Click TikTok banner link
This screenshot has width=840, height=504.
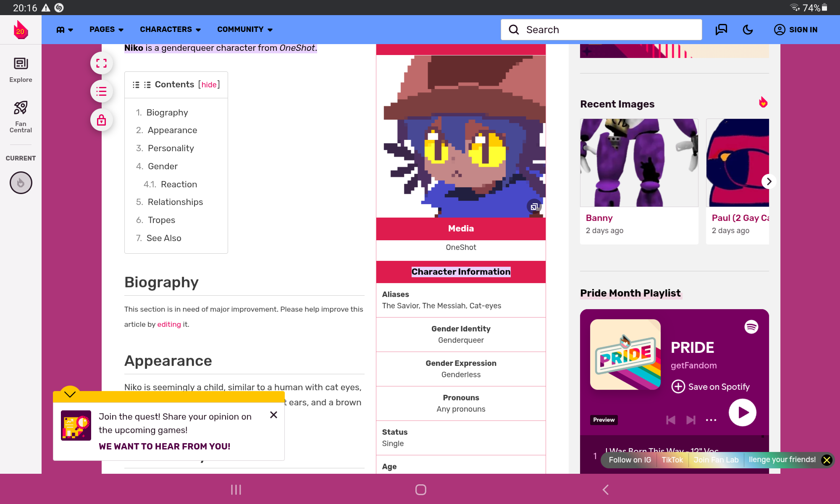[x=672, y=460]
